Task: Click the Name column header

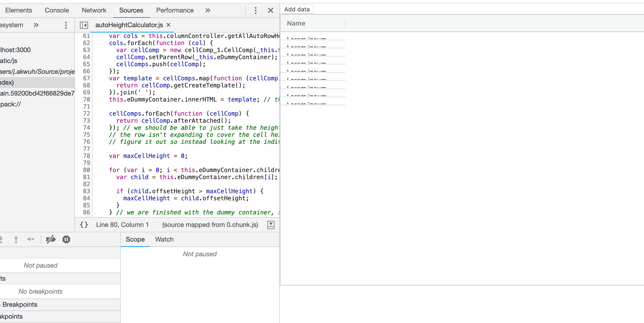Action: point(296,23)
